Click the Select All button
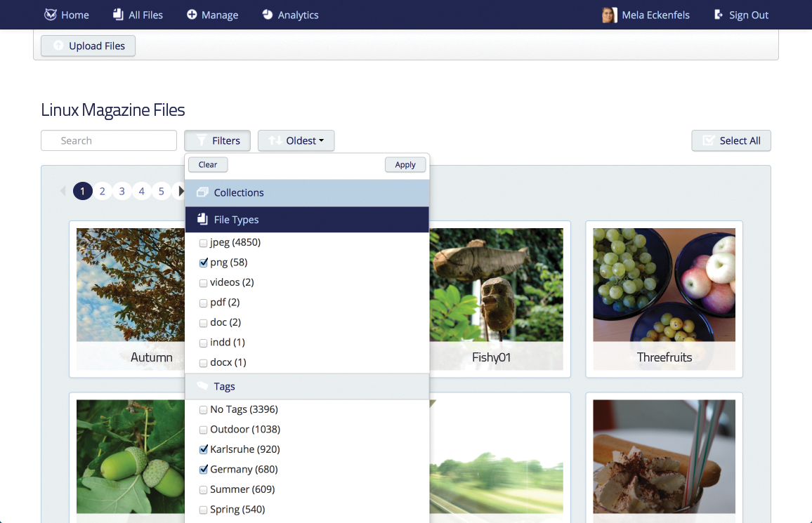 point(731,140)
